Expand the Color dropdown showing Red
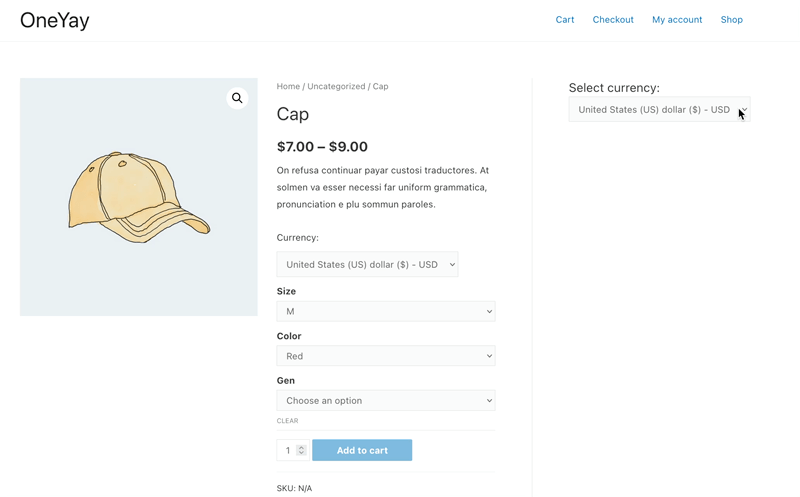Image resolution: width=800 pixels, height=497 pixels. coord(386,356)
